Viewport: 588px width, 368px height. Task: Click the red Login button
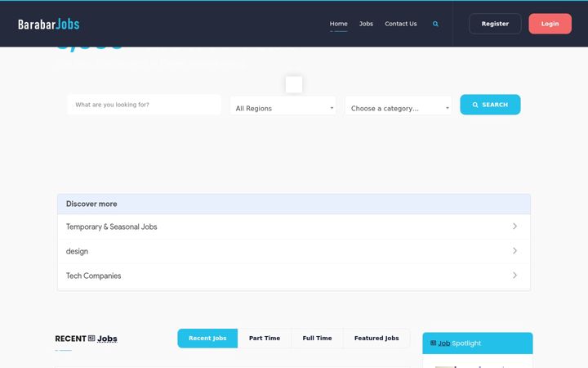click(550, 24)
